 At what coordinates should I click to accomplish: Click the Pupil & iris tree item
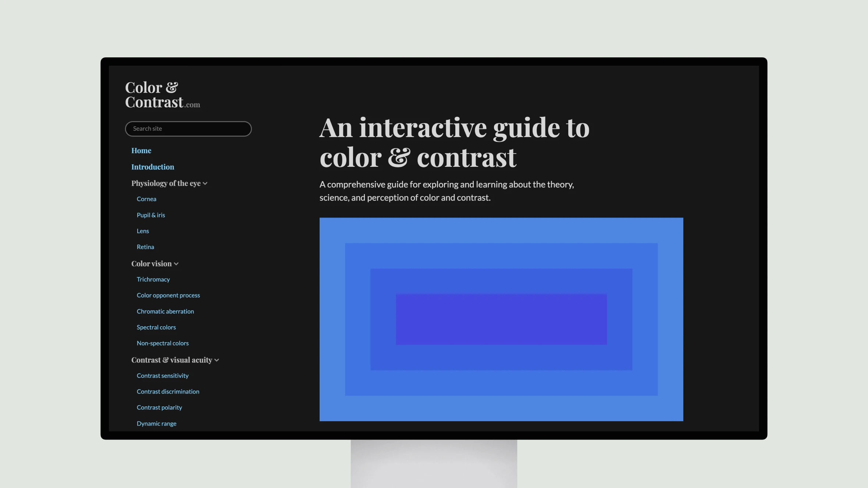tap(151, 215)
